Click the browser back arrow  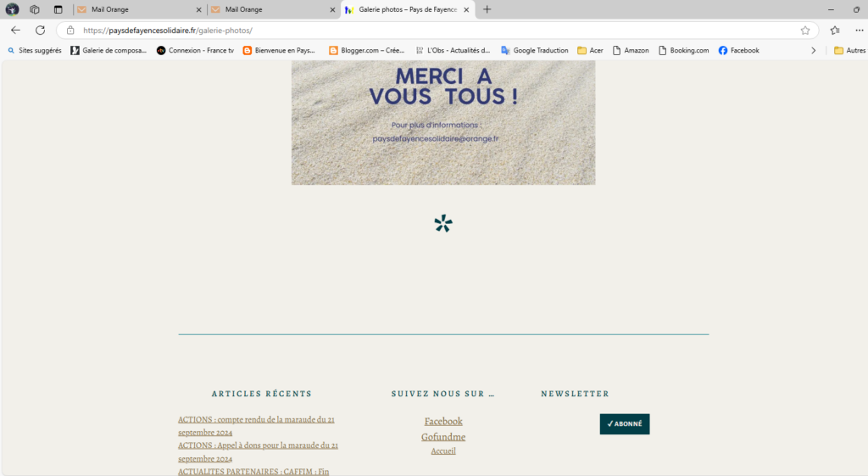coord(15,30)
